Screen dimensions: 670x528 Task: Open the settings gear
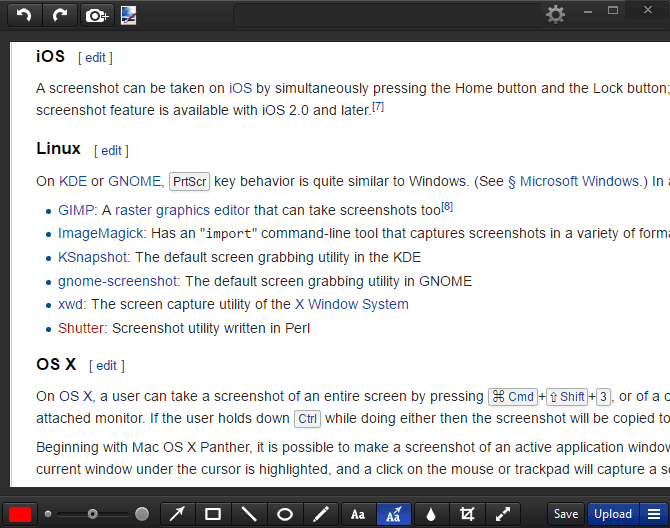555,15
